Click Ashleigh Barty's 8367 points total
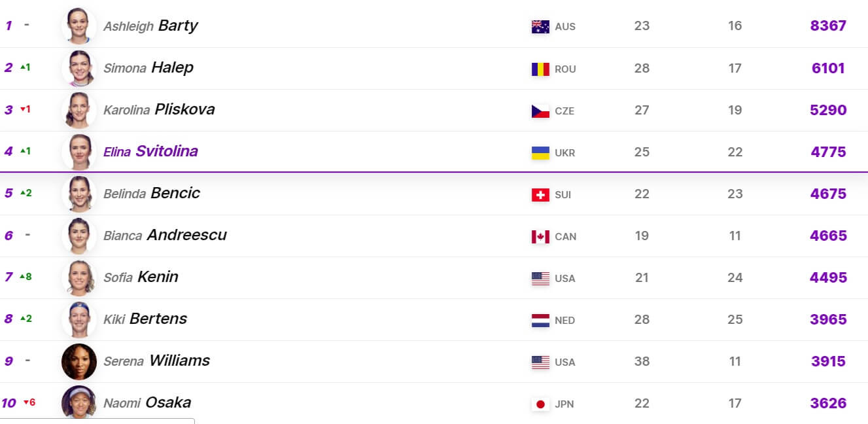Image resolution: width=868 pixels, height=424 pixels. click(x=828, y=26)
